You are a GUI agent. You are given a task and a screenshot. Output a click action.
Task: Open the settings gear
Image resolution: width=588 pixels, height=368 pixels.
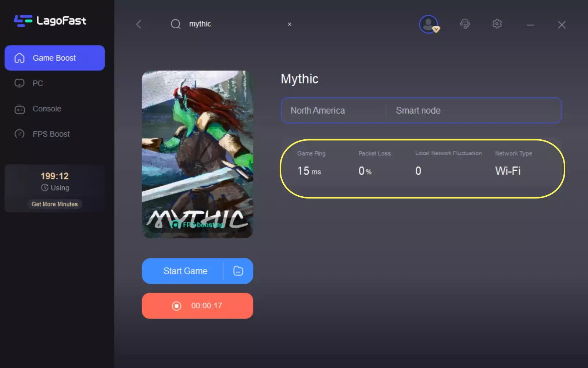(497, 24)
